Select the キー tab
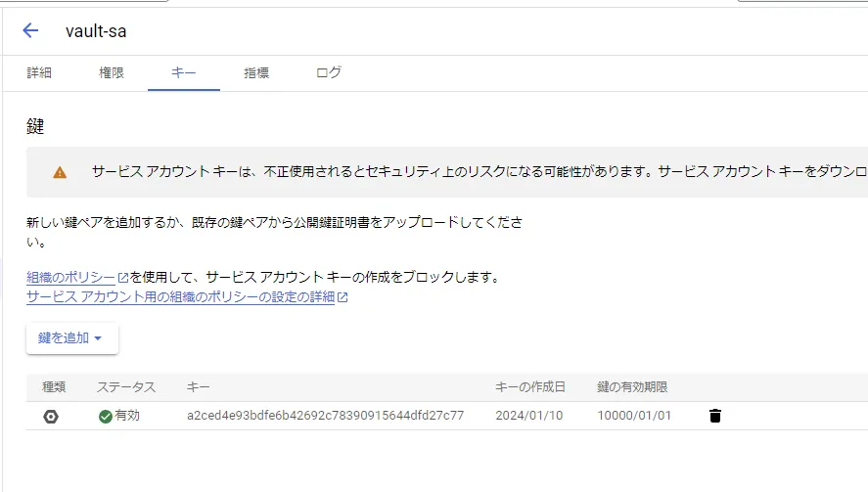This screenshot has width=868, height=492. (183, 72)
